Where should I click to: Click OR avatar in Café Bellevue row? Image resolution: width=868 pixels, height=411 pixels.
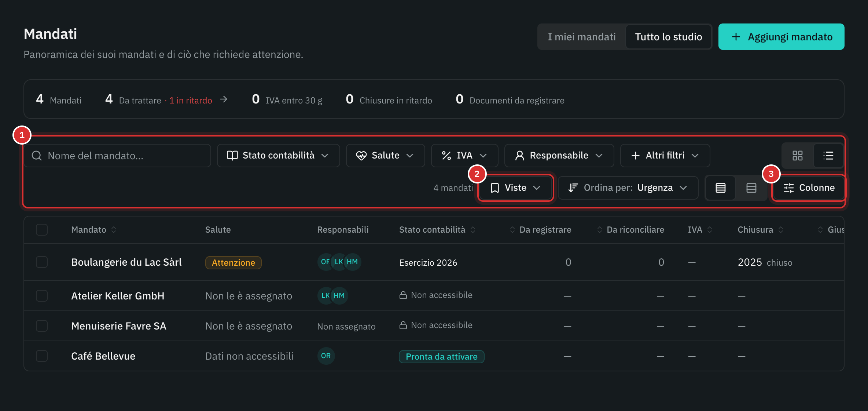[x=326, y=356]
